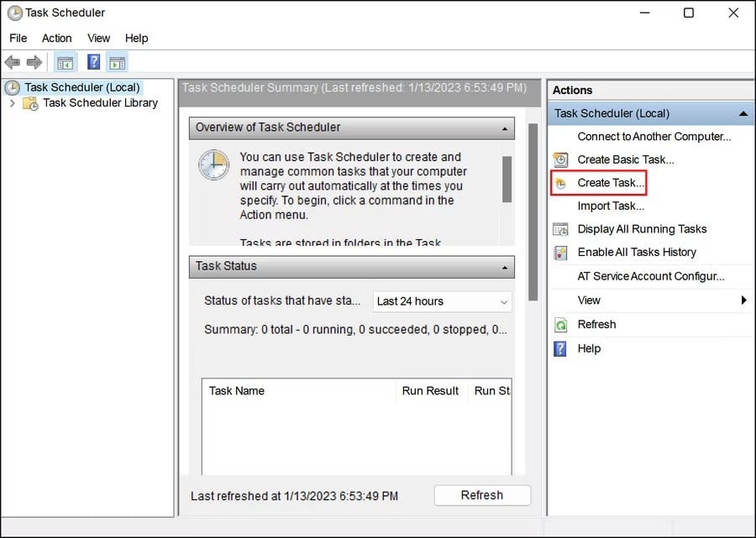Click the blue Help toolbar icon
This screenshot has width=756, height=538.
(x=93, y=62)
